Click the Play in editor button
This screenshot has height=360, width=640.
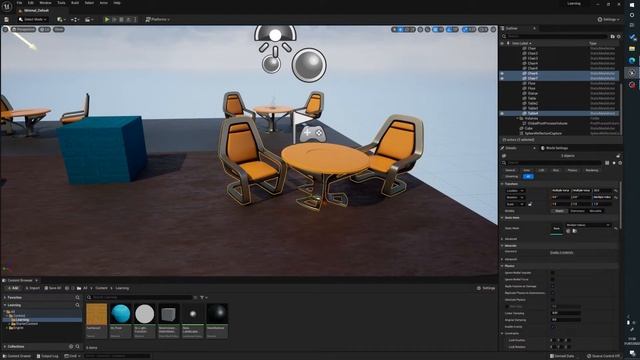[x=107, y=19]
